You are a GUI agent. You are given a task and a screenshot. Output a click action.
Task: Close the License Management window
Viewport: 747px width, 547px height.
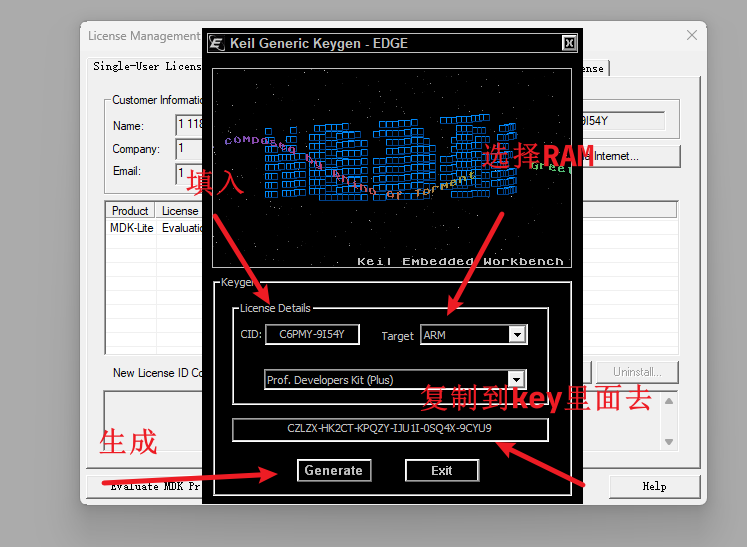coord(692,35)
